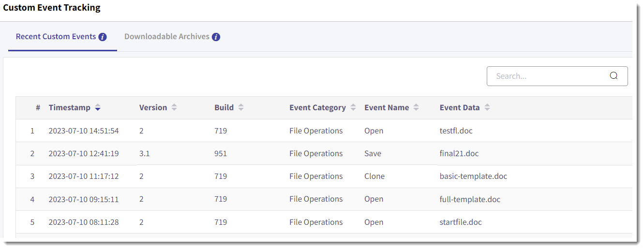Click the Save event name cell

373,154
